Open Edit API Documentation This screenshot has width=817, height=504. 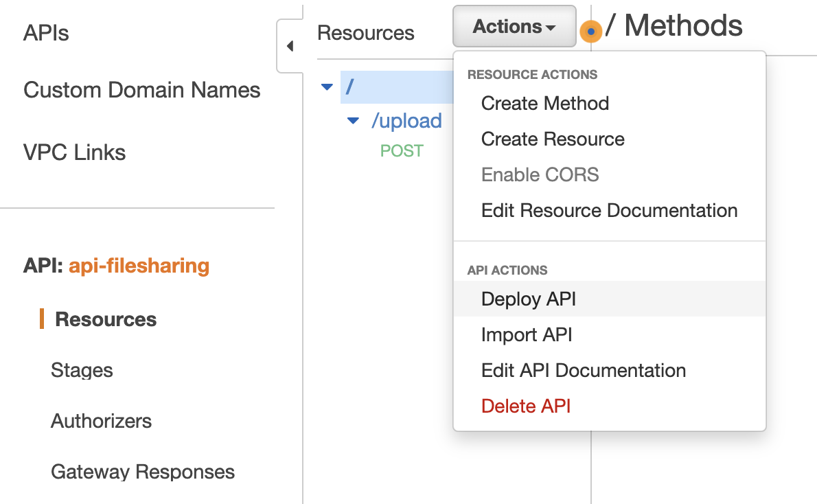point(583,370)
